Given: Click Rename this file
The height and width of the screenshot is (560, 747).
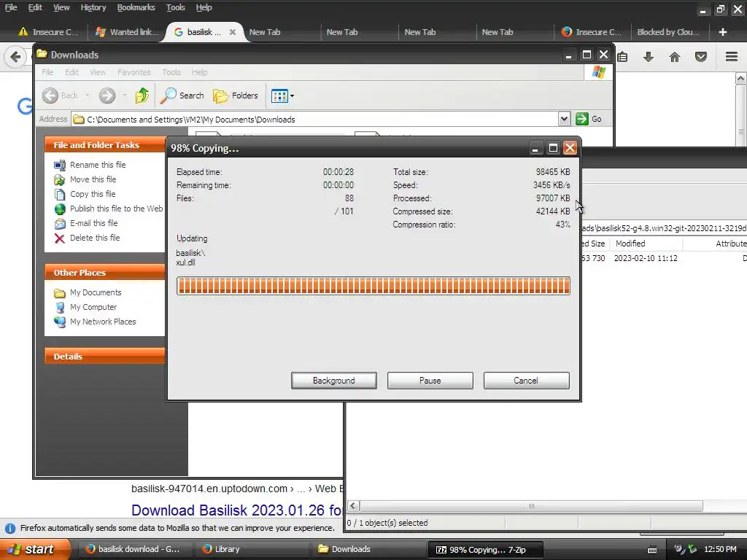Looking at the screenshot, I should click(x=98, y=165).
